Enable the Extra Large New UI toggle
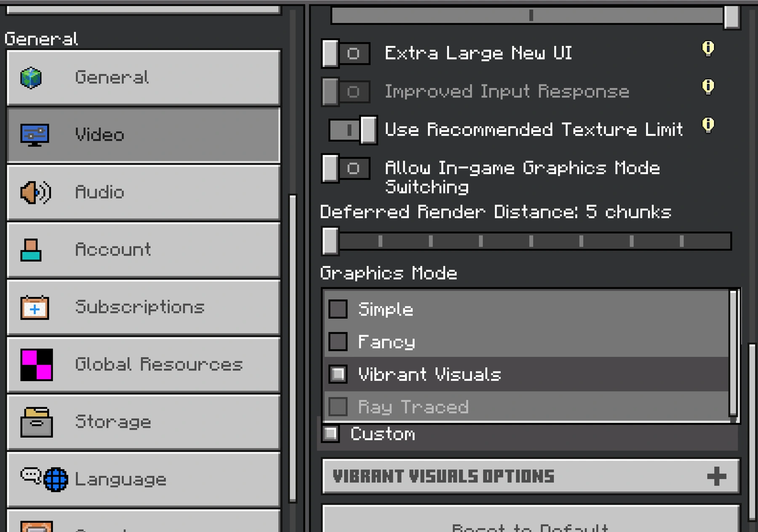This screenshot has width=758, height=532. click(346, 53)
